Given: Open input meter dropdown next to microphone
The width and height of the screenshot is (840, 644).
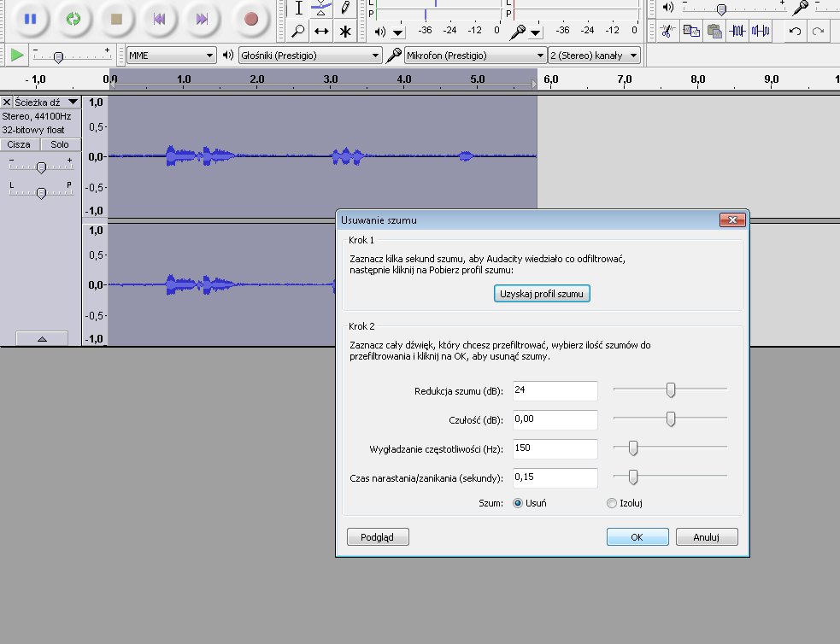Looking at the screenshot, I should point(535,32).
